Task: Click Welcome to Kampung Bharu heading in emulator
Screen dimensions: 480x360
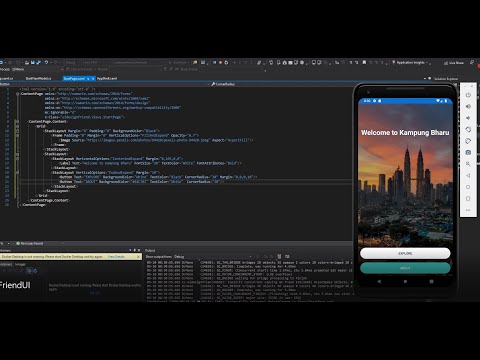Action: click(x=405, y=133)
